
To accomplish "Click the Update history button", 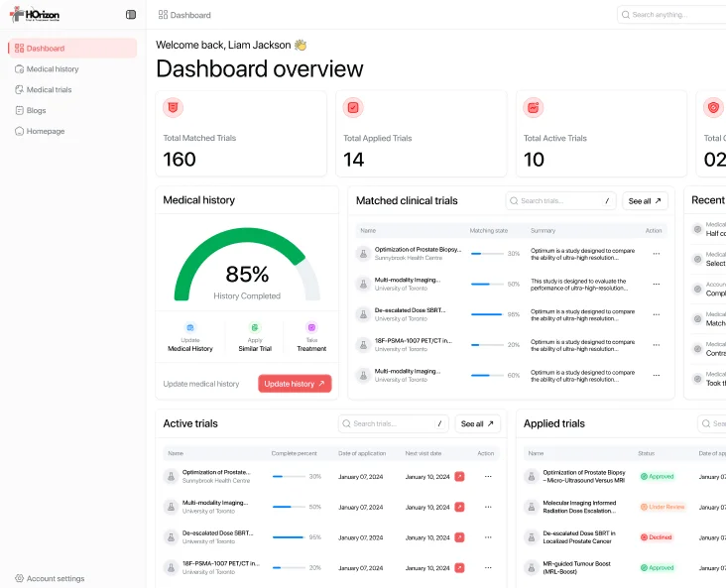I will pos(295,384).
